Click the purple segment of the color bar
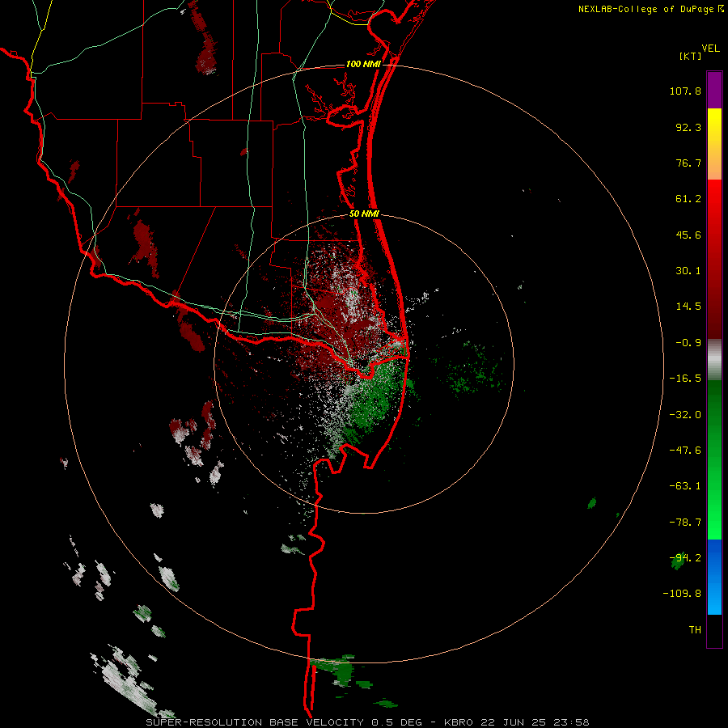Image resolution: width=728 pixels, height=728 pixels. (714, 91)
